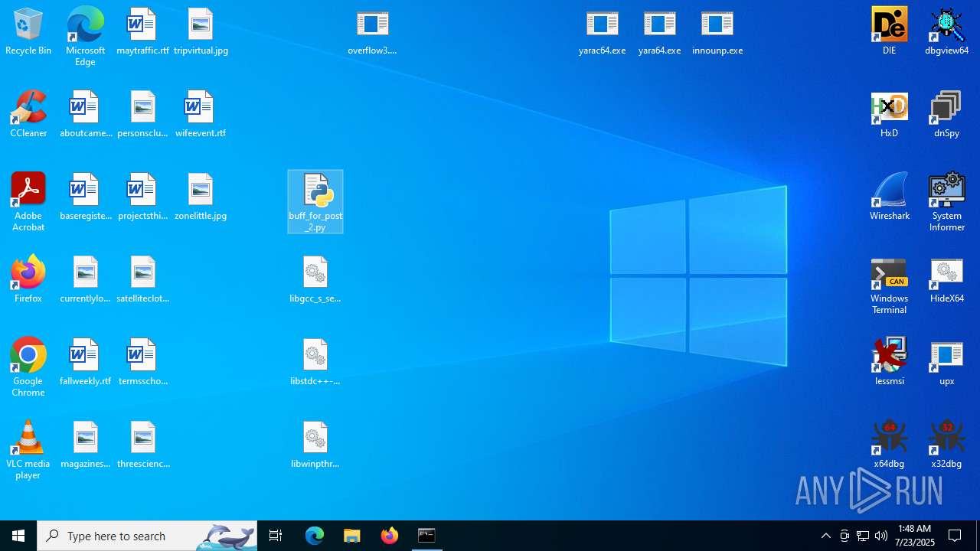
Task: Open Edge from the taskbar
Action: coord(315,536)
